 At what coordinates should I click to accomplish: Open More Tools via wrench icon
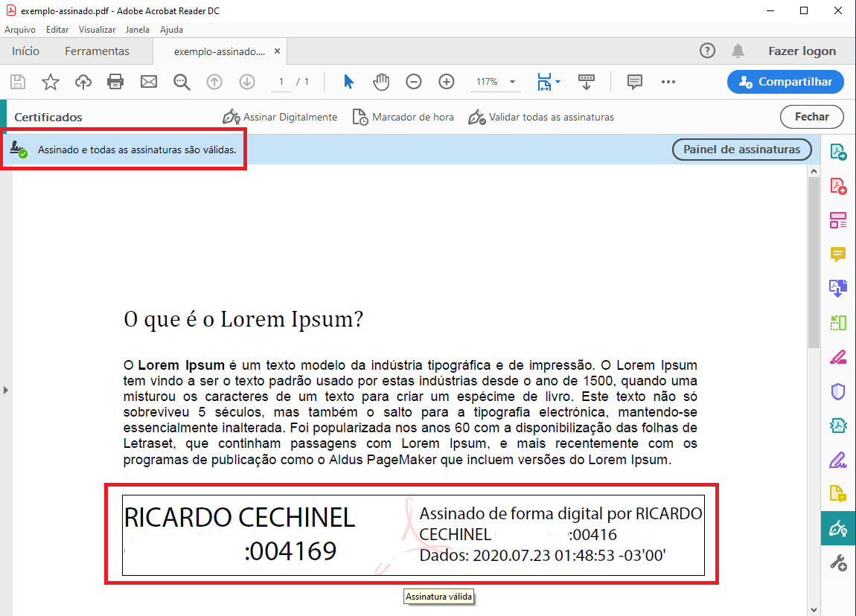(838, 563)
